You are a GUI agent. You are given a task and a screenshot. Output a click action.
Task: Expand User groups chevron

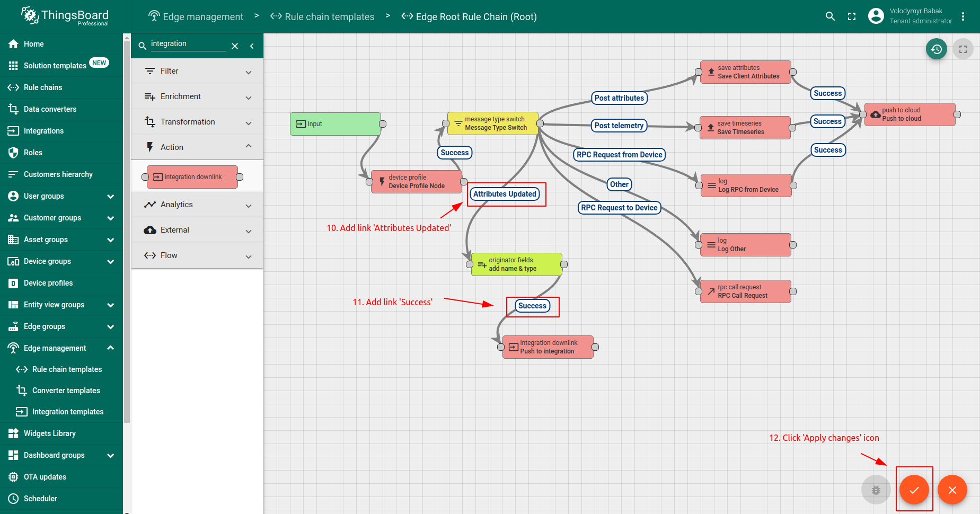pos(111,196)
